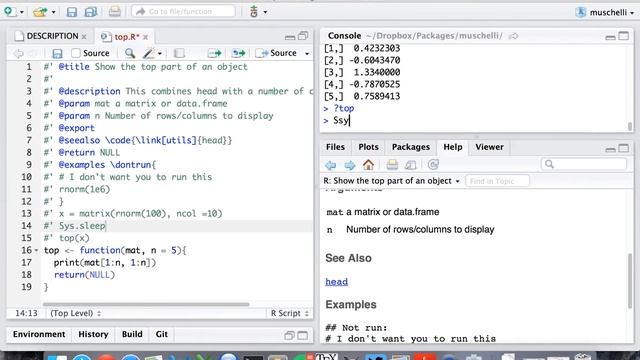
Task: Open the Files tab
Action: pyautogui.click(x=335, y=147)
